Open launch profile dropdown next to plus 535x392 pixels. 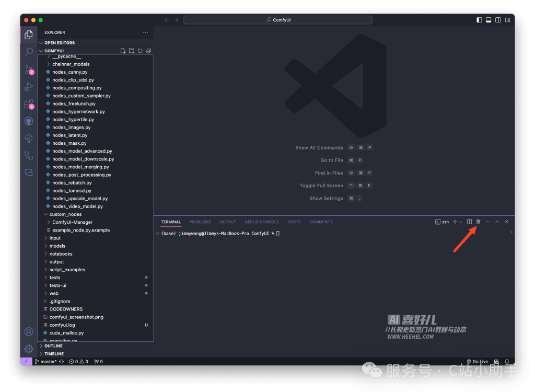(x=461, y=222)
